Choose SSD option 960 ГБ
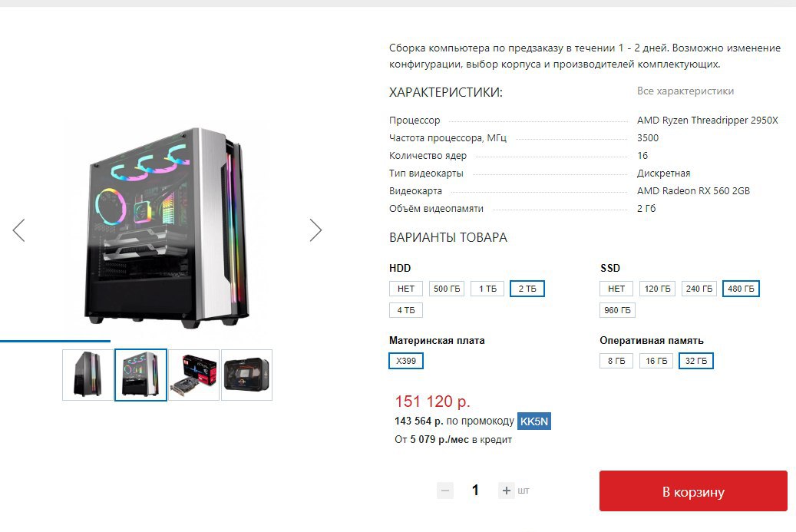 click(x=617, y=310)
